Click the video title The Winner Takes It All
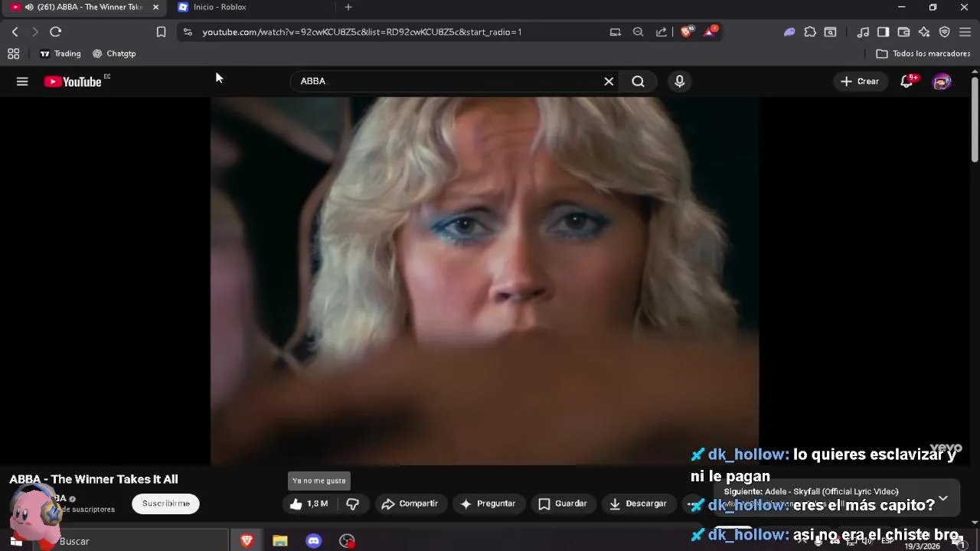 [x=93, y=479]
